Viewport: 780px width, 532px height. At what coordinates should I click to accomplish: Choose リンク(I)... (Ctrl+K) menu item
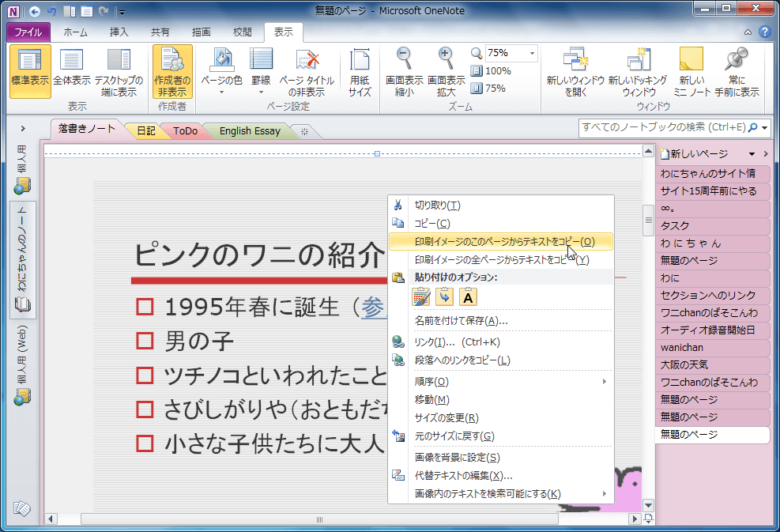[x=500, y=342]
